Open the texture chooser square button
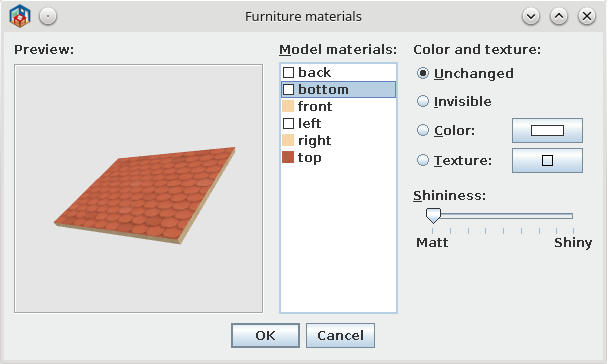 [x=547, y=160]
